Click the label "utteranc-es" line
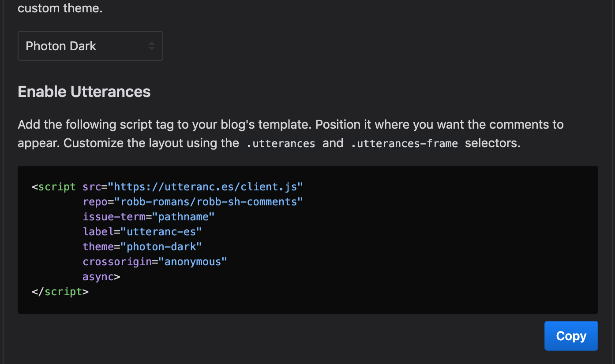This screenshot has height=364, width=615. 142,232
